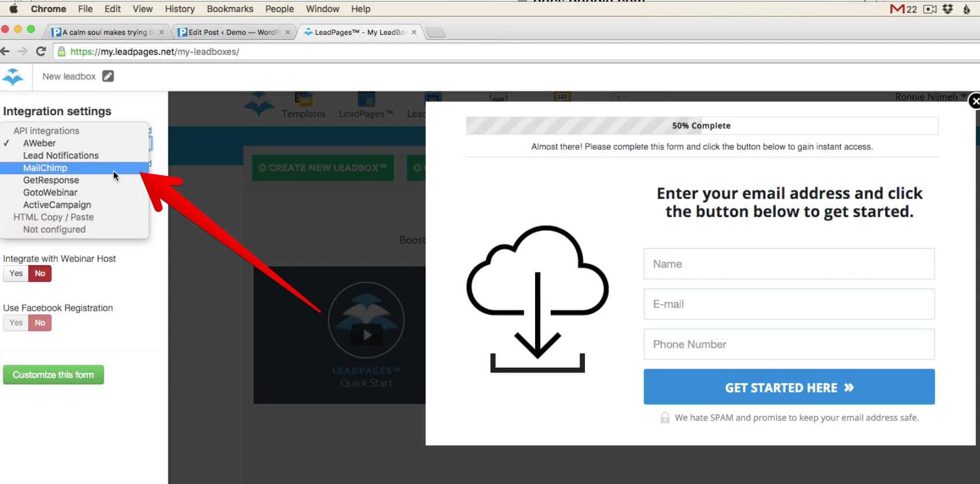
Task: Open the Chrome menu
Action: [x=49, y=9]
